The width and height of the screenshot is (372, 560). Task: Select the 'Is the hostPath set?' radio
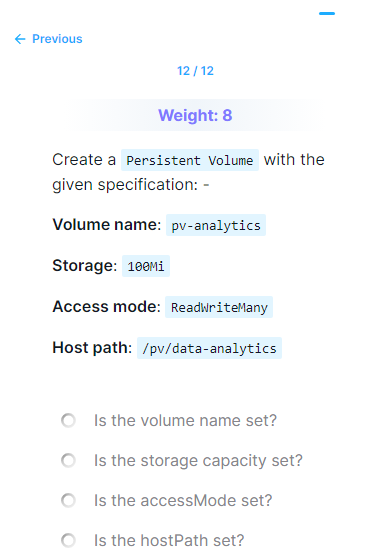coord(68,540)
